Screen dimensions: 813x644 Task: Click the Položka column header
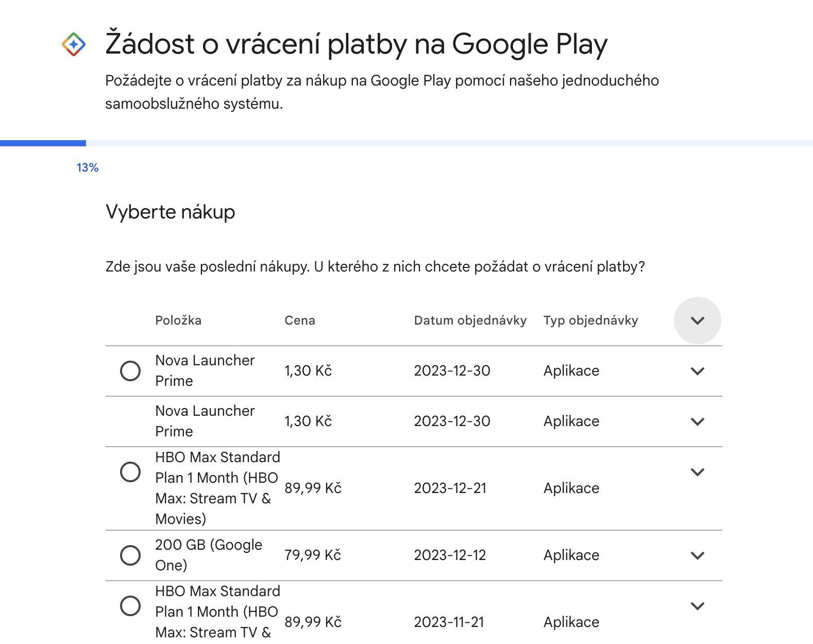(179, 320)
